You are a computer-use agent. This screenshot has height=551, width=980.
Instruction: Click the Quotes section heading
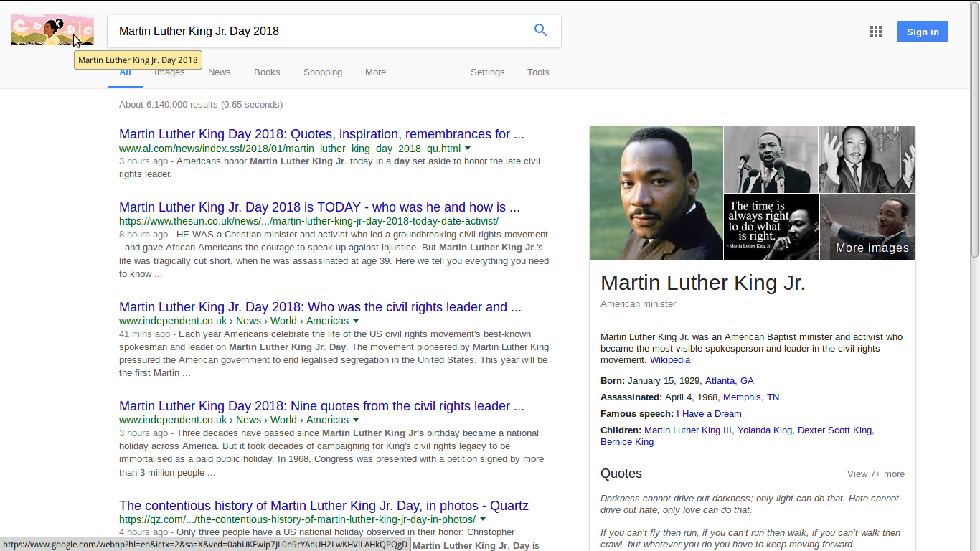(621, 474)
